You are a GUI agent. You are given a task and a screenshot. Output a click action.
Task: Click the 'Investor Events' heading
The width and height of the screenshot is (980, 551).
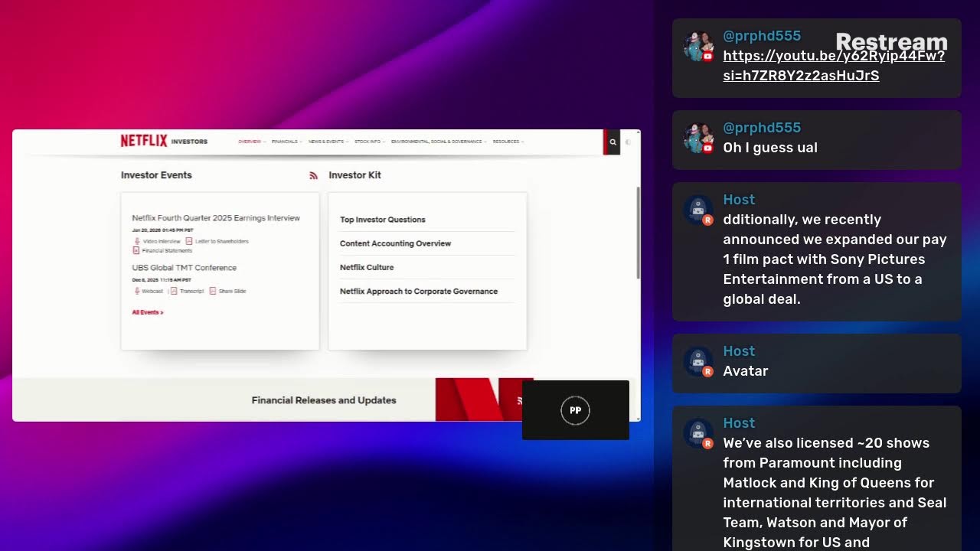pos(156,175)
